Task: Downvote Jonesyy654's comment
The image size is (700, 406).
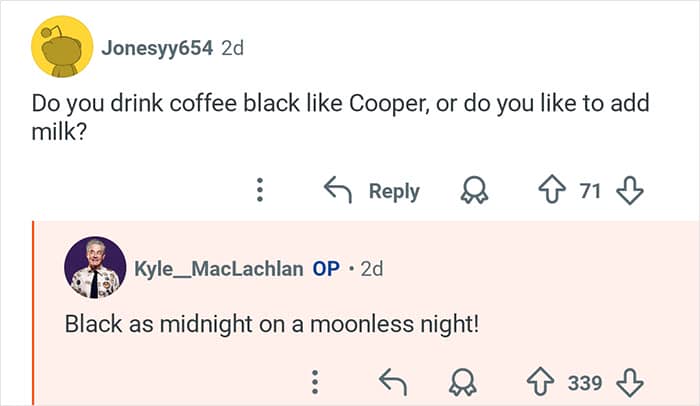Action: 630,190
